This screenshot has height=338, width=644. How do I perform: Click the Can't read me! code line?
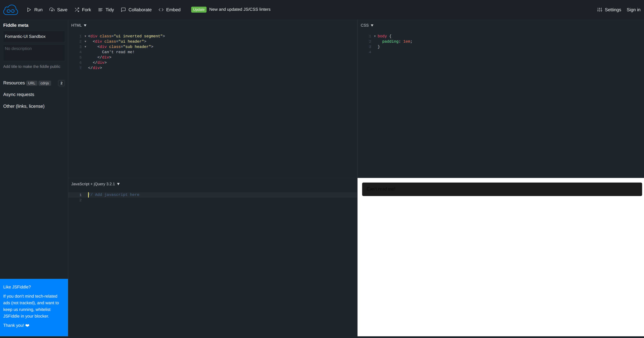point(118,52)
